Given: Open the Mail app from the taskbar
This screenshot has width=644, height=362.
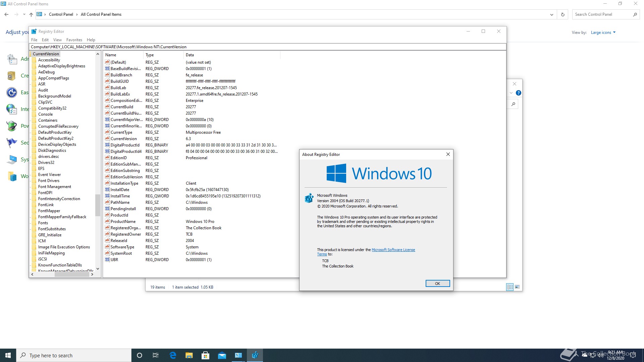Looking at the screenshot, I should 222,355.
